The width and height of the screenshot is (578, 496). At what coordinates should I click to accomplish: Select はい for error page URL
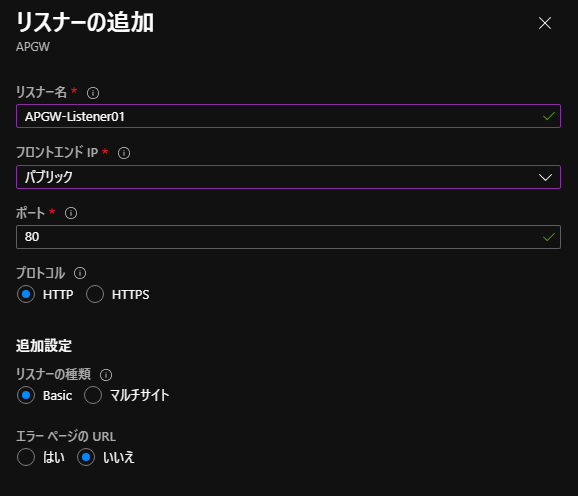tap(26, 457)
